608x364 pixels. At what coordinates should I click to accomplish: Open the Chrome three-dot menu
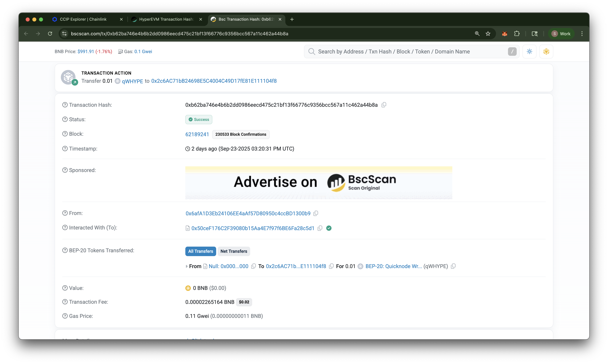(x=582, y=34)
